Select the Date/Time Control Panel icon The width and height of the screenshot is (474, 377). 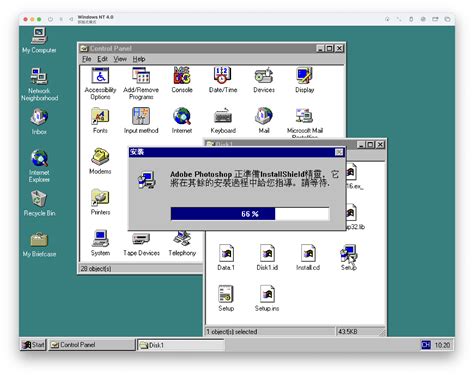(223, 80)
